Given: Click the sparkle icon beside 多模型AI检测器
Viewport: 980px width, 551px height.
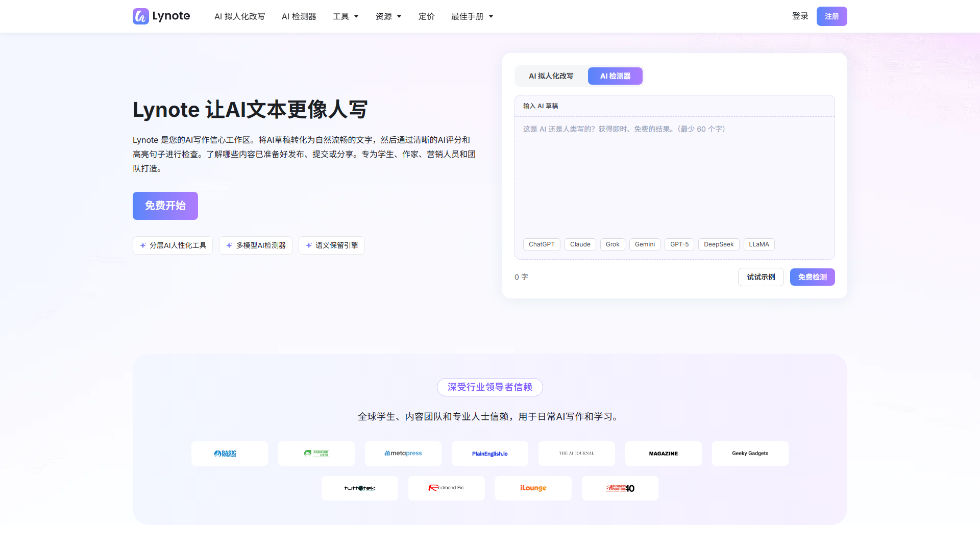Looking at the screenshot, I should (229, 245).
